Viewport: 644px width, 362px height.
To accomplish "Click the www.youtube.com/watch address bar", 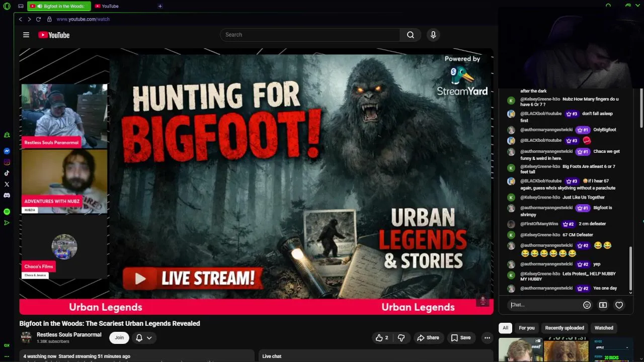I will click(83, 19).
